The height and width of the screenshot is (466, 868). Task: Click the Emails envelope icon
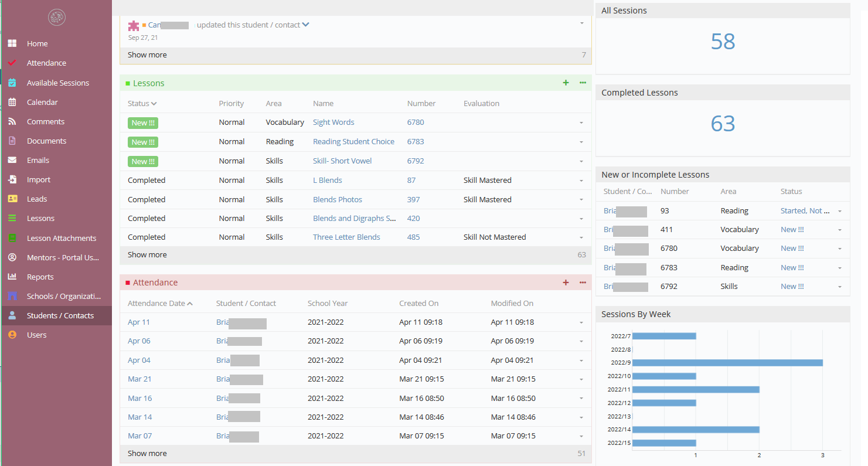[x=12, y=161]
